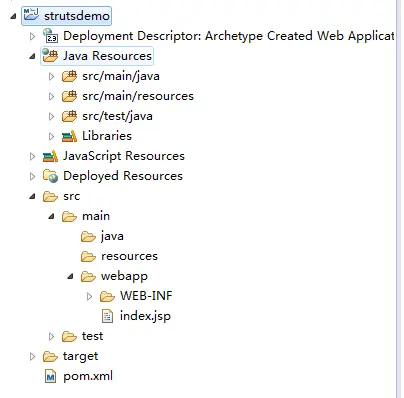404x398 pixels.
Task: Expand the src/main/resources source folder
Action: pos(51,96)
